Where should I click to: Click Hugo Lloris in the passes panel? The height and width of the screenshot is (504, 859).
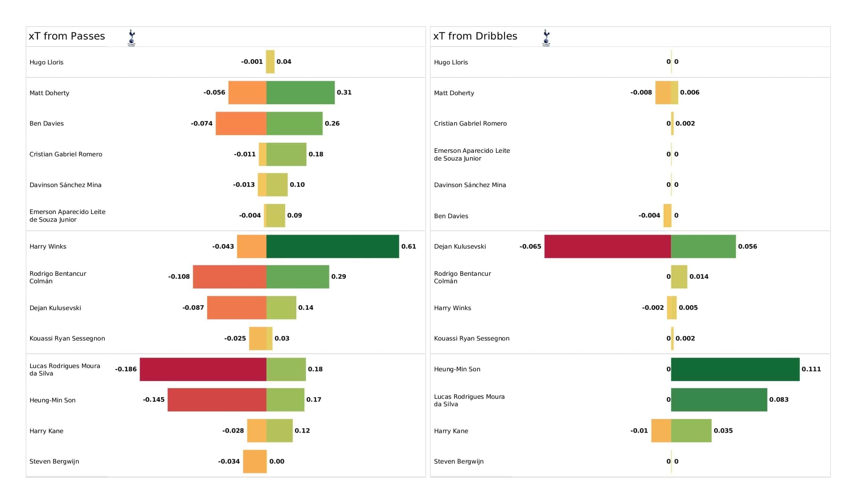[x=46, y=62]
